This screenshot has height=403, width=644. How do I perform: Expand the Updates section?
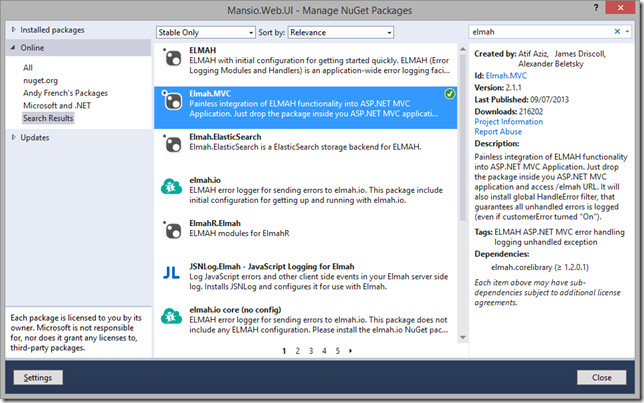coord(14,137)
